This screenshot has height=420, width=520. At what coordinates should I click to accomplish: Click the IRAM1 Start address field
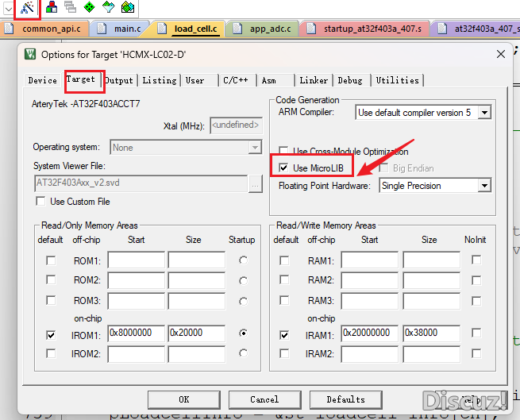click(369, 333)
